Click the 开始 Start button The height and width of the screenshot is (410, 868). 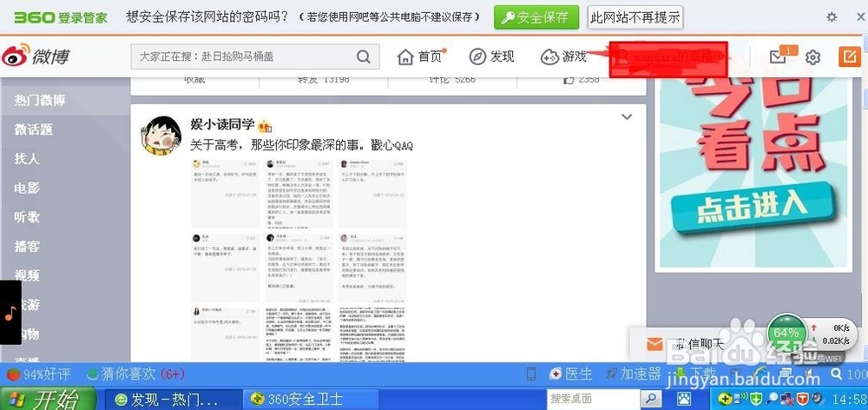[x=48, y=399]
